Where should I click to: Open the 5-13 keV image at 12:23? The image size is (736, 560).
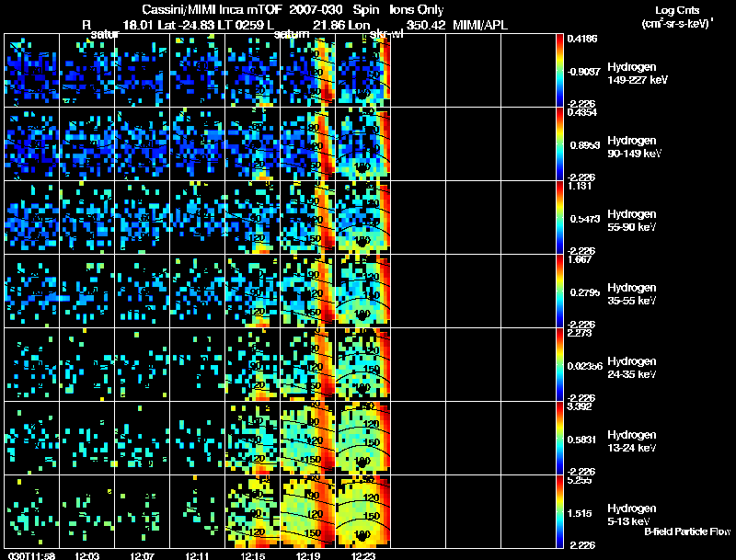363,511
